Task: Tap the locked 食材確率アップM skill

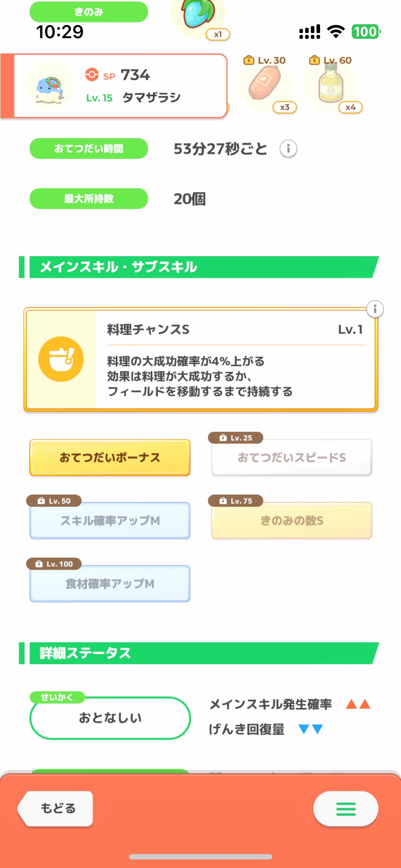Action: coord(110,584)
